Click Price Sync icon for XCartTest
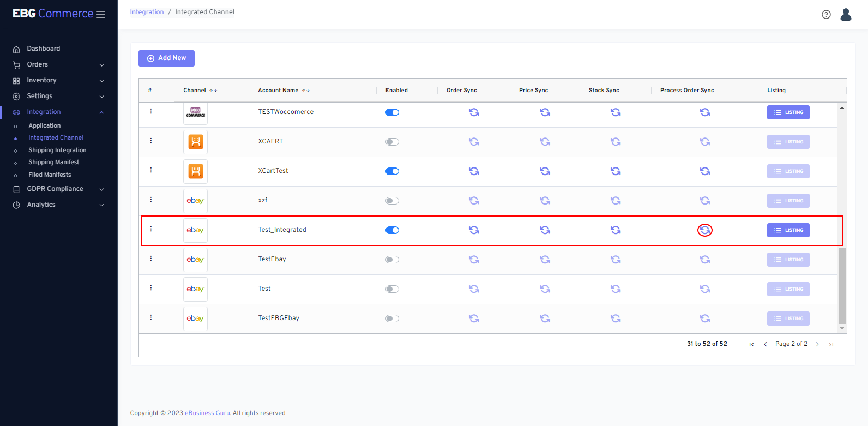 click(x=545, y=171)
